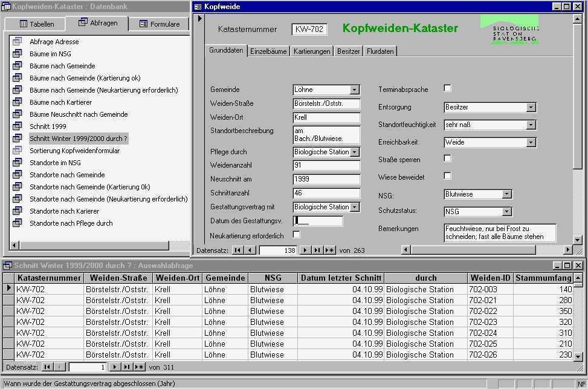Click the Gemeinde column header in the query
This screenshot has width=588, height=389.
225,278
